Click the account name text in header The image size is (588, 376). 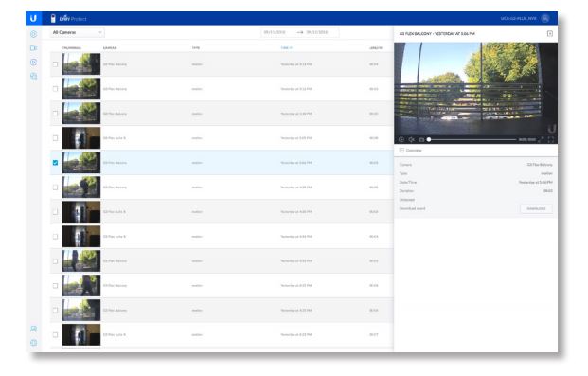[519, 18]
